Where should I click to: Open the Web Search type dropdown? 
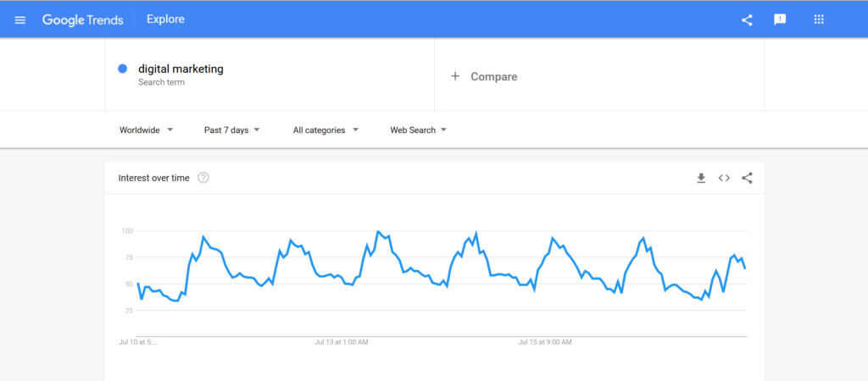click(419, 130)
